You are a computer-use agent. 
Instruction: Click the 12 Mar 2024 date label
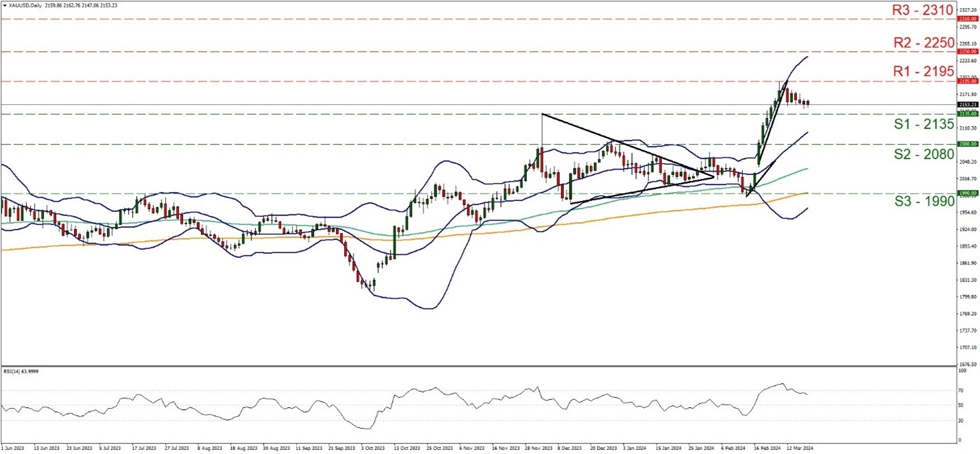click(800, 447)
